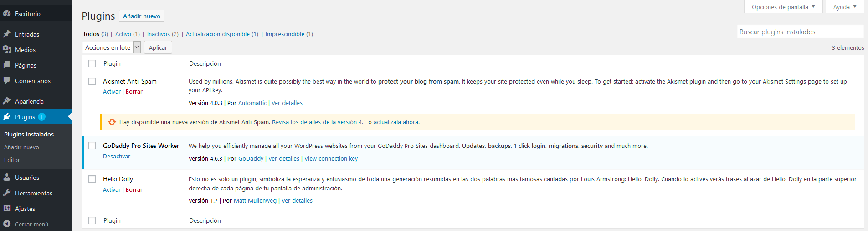Click Revisa los detalles de la versión 4.1
The image size is (868, 231).
pyautogui.click(x=319, y=122)
